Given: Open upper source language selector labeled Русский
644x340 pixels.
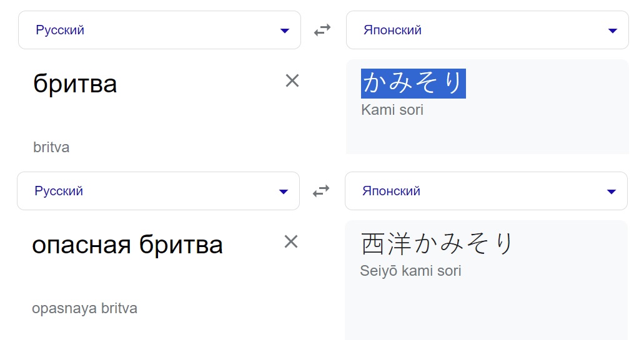Looking at the screenshot, I should [60, 30].
